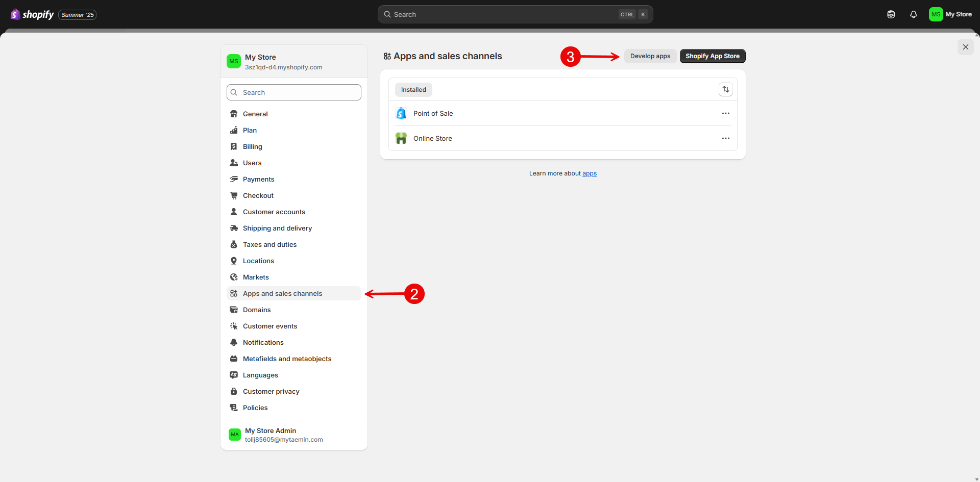Click the Develop apps button
The image size is (980, 482).
coord(650,56)
